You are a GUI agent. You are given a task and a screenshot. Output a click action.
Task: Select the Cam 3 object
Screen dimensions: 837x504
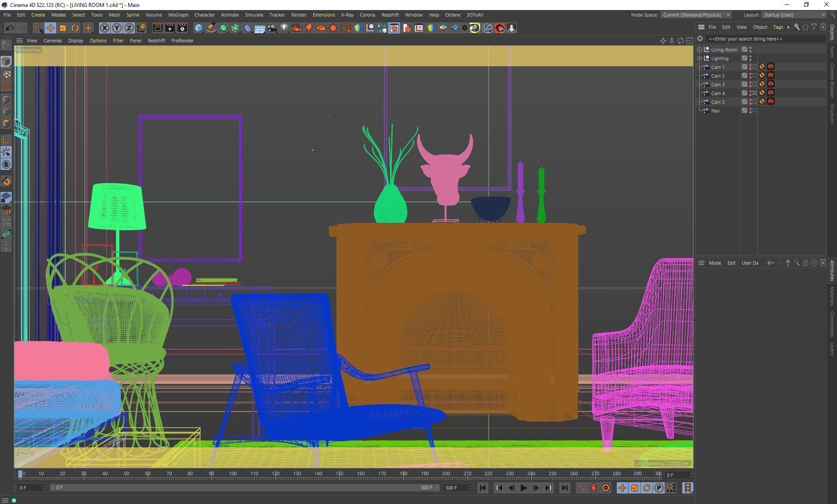(x=717, y=85)
